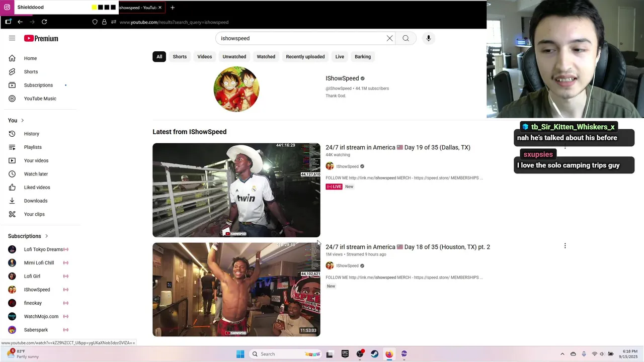644x362 pixels.
Task: Select the Barking filter chip
Action: pyautogui.click(x=363, y=57)
